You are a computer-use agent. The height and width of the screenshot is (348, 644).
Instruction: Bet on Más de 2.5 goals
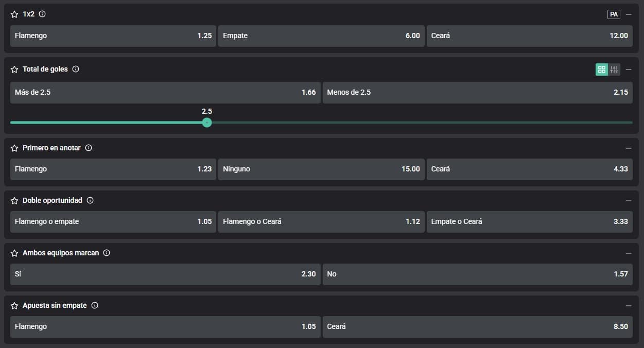pyautogui.click(x=165, y=93)
